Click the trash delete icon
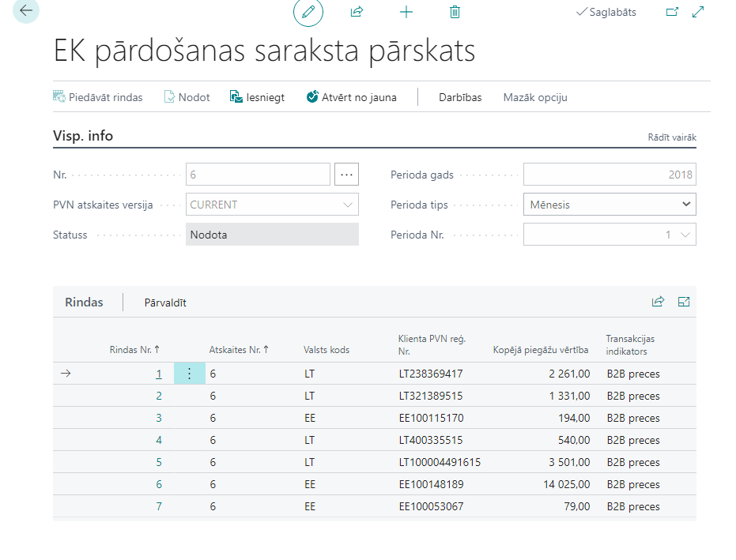 coord(455,12)
